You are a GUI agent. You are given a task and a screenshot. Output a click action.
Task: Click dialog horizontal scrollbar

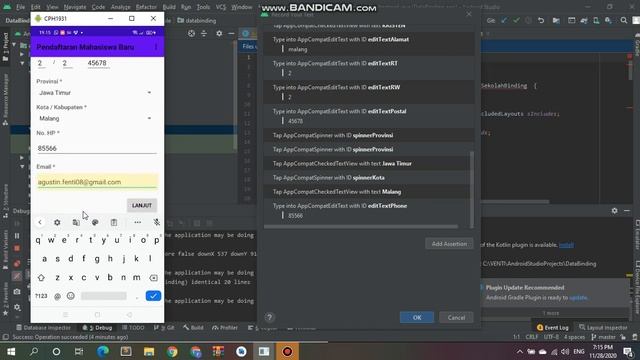click(361, 226)
